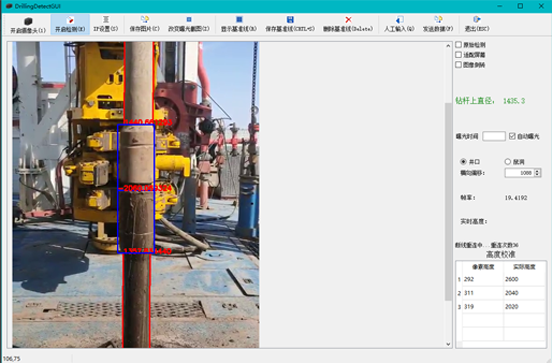Toggle the 开启检测 start-detection toolbar button

70,24
